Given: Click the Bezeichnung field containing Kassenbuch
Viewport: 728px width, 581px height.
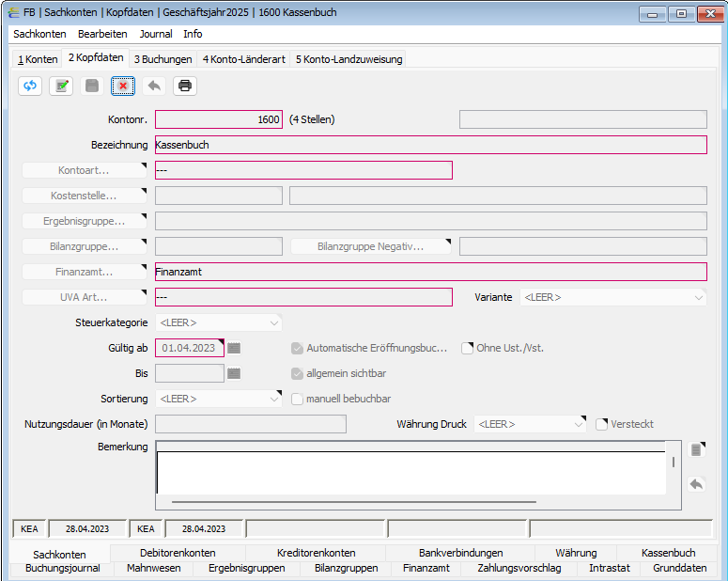Looking at the screenshot, I should pos(431,145).
